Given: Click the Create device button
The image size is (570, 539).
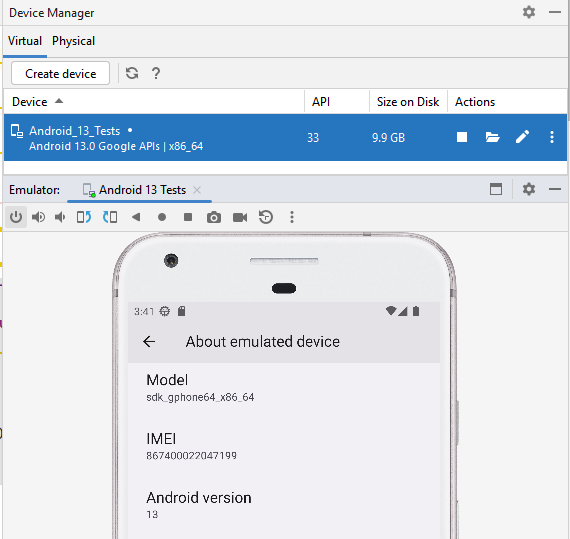Looking at the screenshot, I should point(60,73).
